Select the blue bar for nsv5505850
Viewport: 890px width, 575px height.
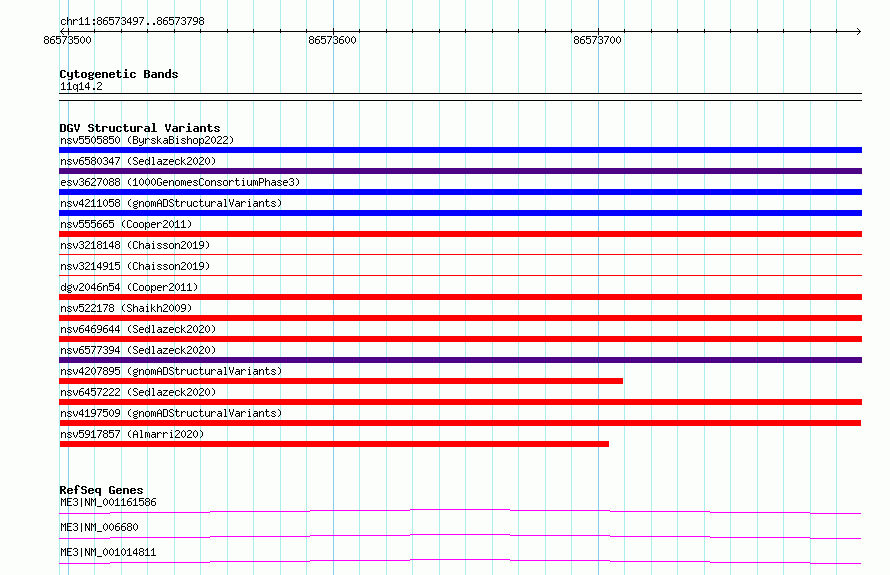(x=460, y=150)
